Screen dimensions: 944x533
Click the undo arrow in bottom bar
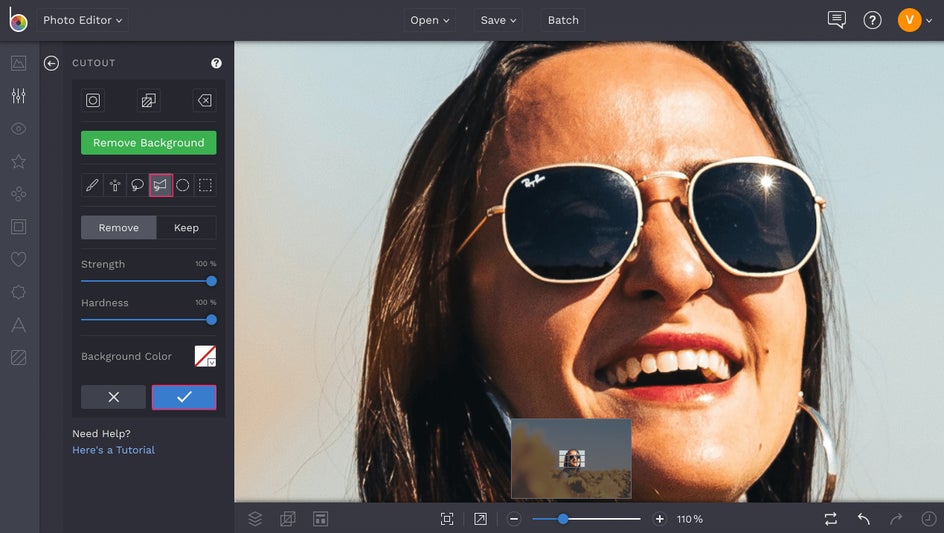(x=864, y=519)
